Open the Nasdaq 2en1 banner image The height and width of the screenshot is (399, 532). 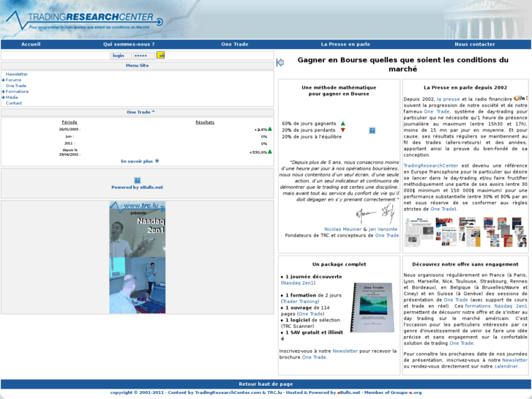pyautogui.click(x=138, y=257)
